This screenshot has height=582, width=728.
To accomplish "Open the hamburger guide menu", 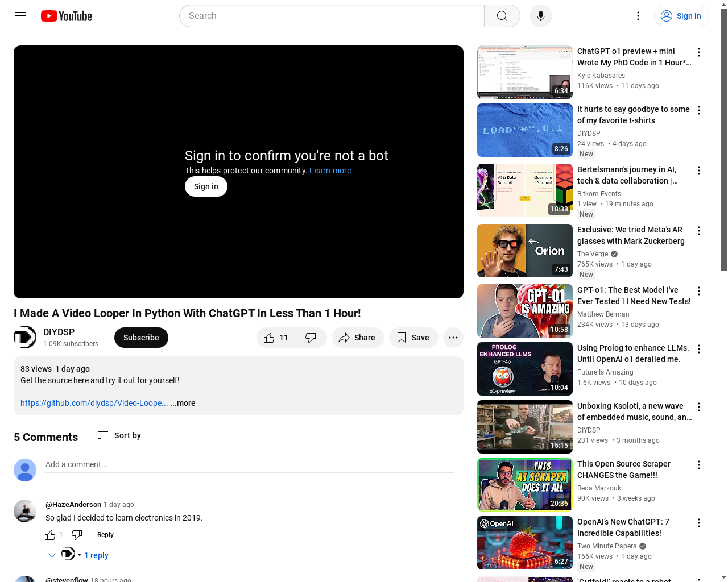I will 20,16.
